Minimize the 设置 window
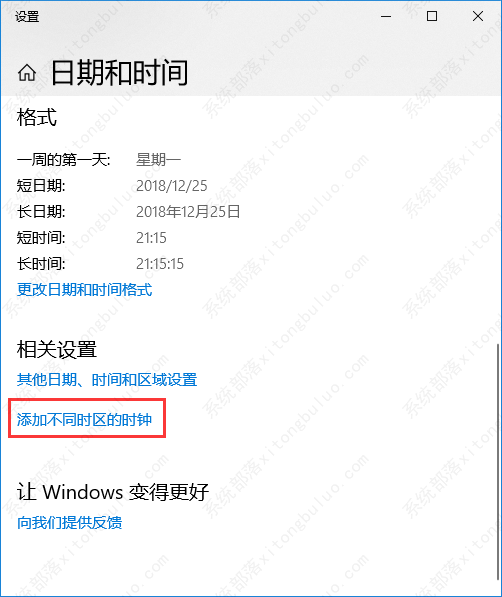 tap(386, 16)
